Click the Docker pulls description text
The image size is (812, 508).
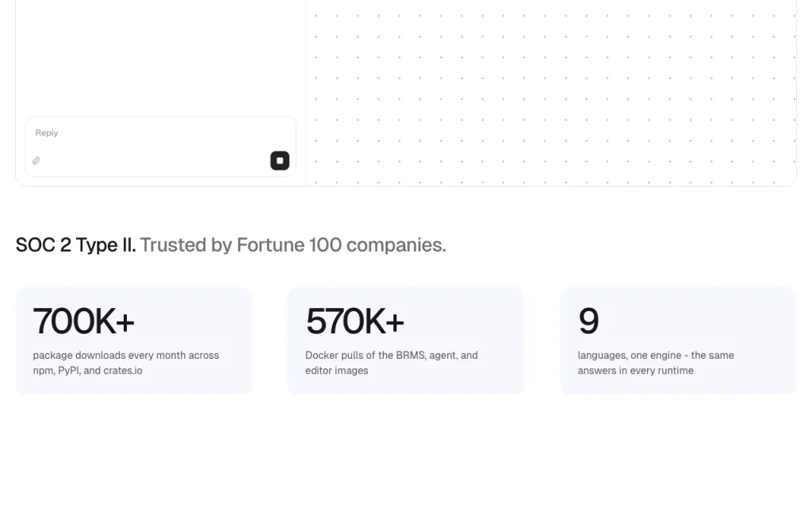click(392, 363)
